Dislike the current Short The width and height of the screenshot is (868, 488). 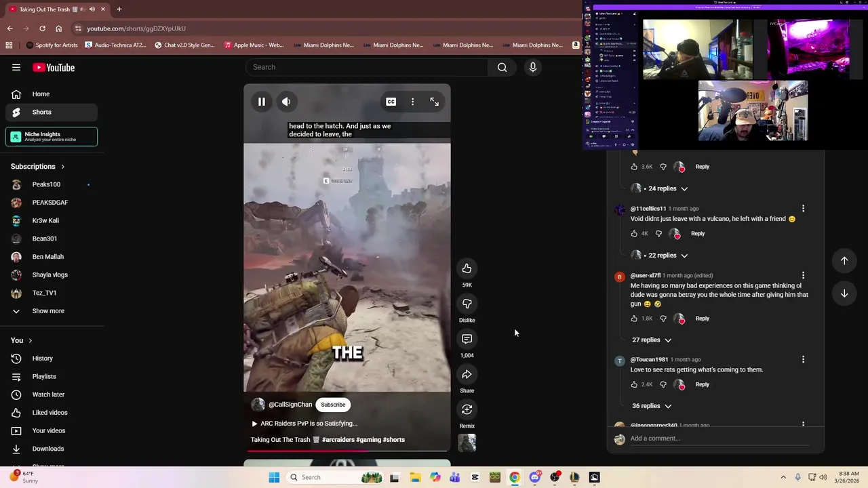click(467, 304)
